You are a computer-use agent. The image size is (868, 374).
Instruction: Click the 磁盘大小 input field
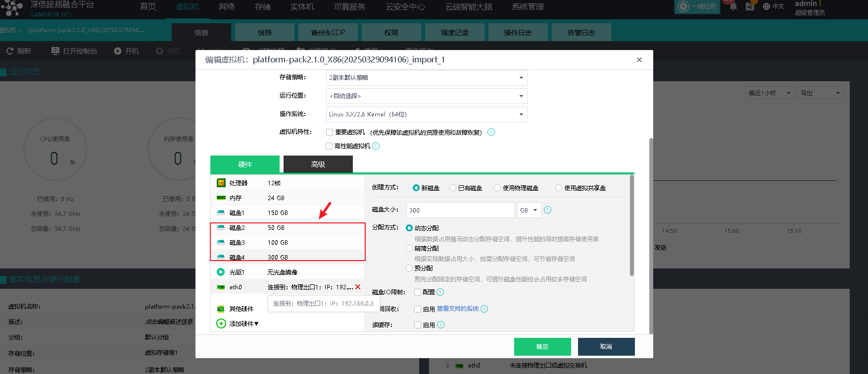460,210
